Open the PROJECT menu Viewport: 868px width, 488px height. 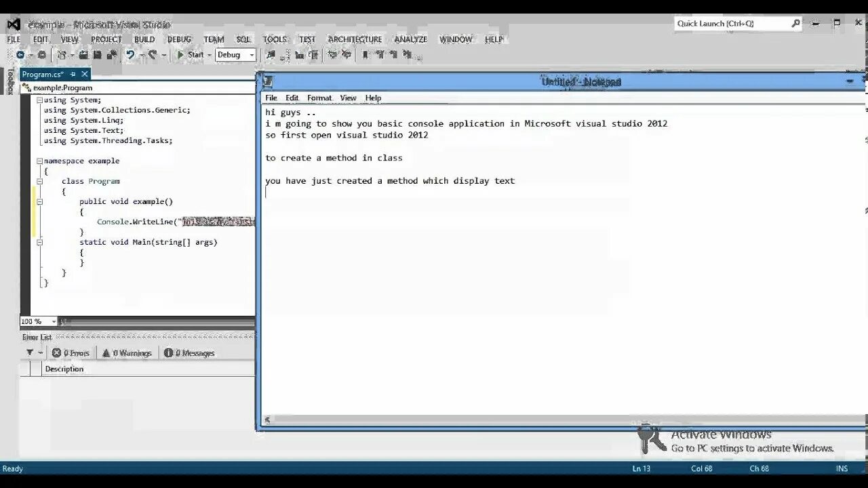coord(106,39)
